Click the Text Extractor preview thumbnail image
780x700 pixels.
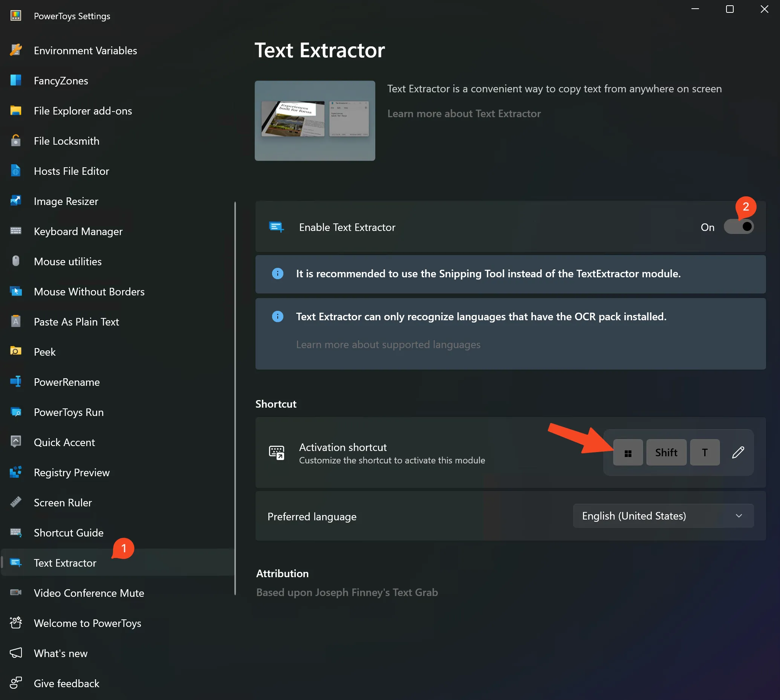315,121
